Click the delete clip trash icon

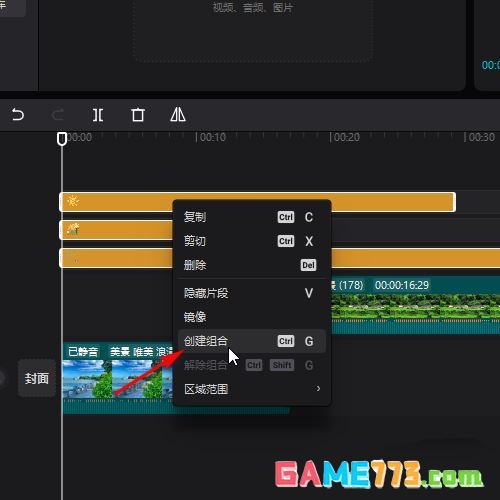[x=138, y=115]
